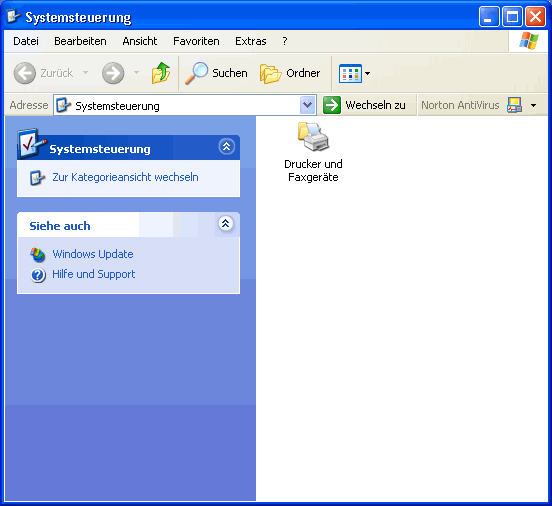552x506 pixels.
Task: Open the Norton AntiVirus dropdown arrow
Action: 534,105
